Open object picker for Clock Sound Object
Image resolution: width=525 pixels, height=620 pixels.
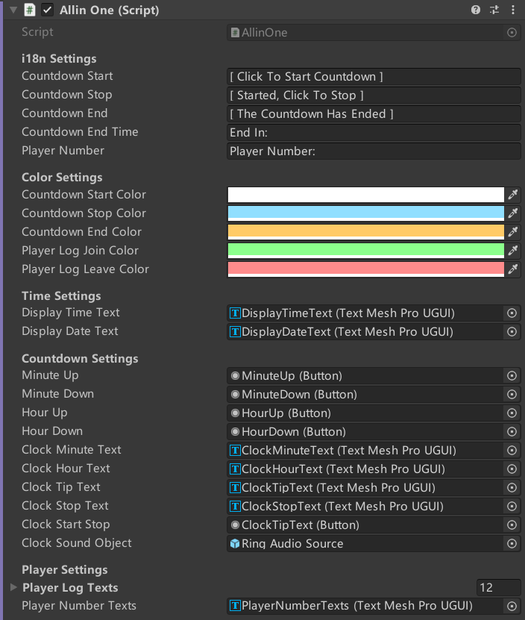coord(512,544)
